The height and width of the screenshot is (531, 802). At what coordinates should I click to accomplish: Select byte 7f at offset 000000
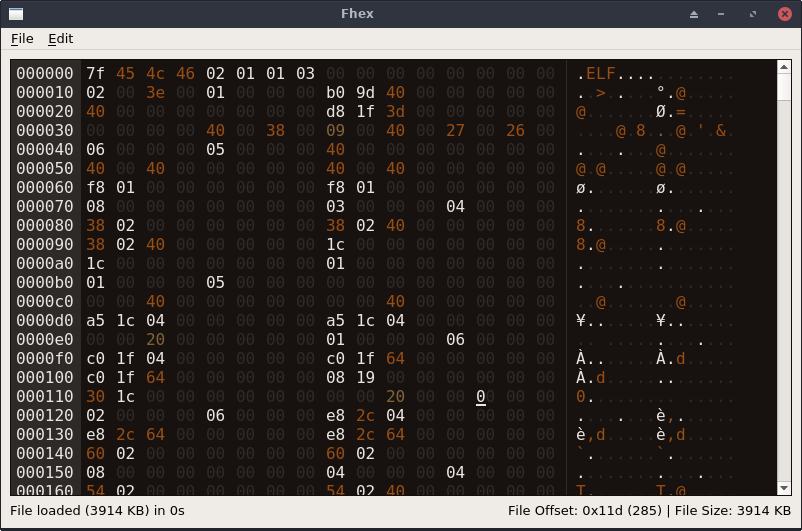95,74
